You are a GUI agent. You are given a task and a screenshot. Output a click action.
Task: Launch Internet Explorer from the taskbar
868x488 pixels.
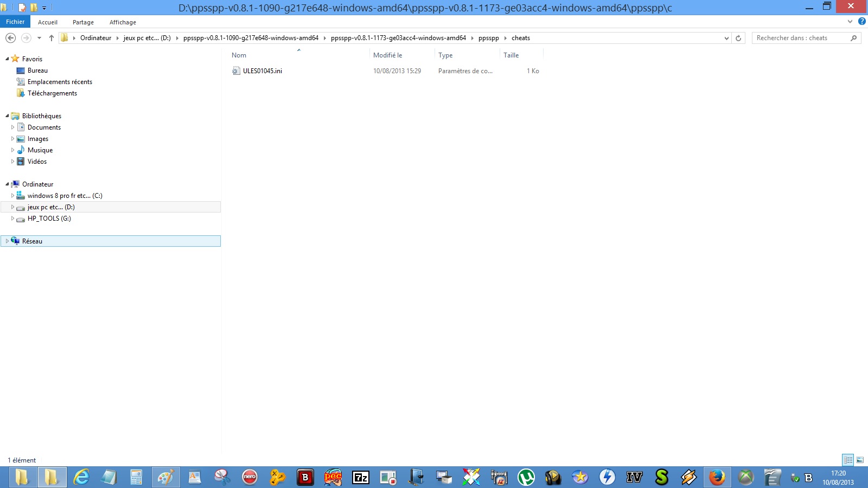81,477
